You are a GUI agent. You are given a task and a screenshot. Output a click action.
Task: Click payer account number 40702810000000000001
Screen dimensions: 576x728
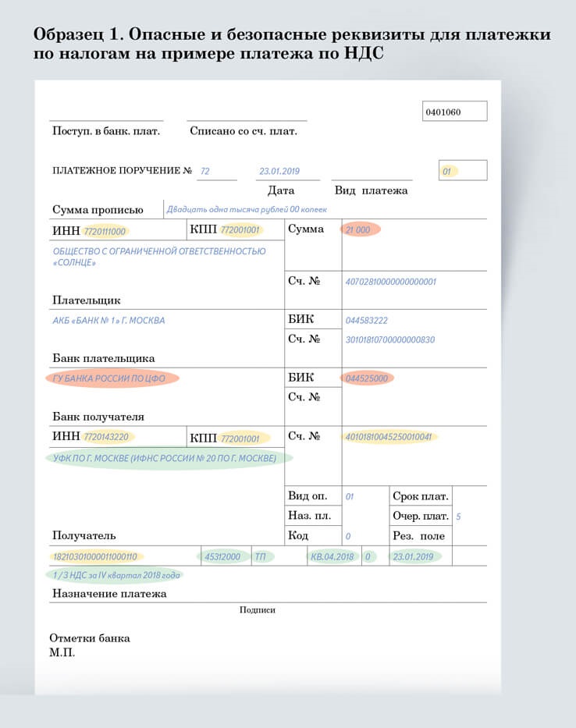(x=390, y=282)
